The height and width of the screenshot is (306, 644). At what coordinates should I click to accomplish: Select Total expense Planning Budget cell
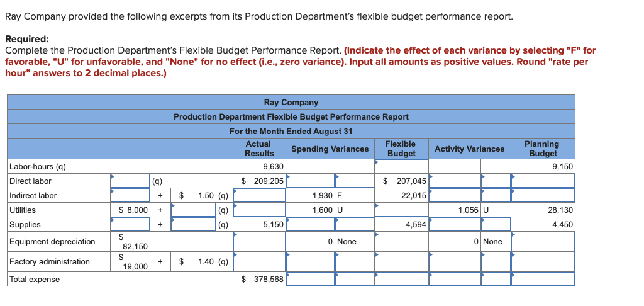coord(543,280)
